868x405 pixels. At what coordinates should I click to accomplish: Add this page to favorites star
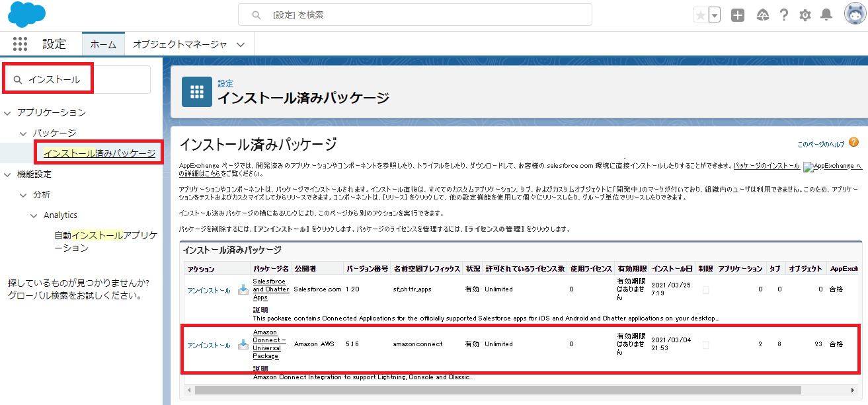tap(700, 15)
